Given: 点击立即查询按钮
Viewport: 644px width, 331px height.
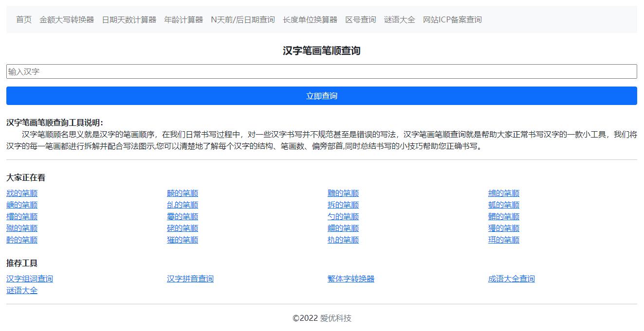Looking at the screenshot, I should pos(321,95).
